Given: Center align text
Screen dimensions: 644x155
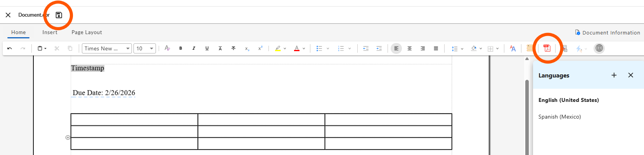Looking at the screenshot, I should (x=409, y=48).
